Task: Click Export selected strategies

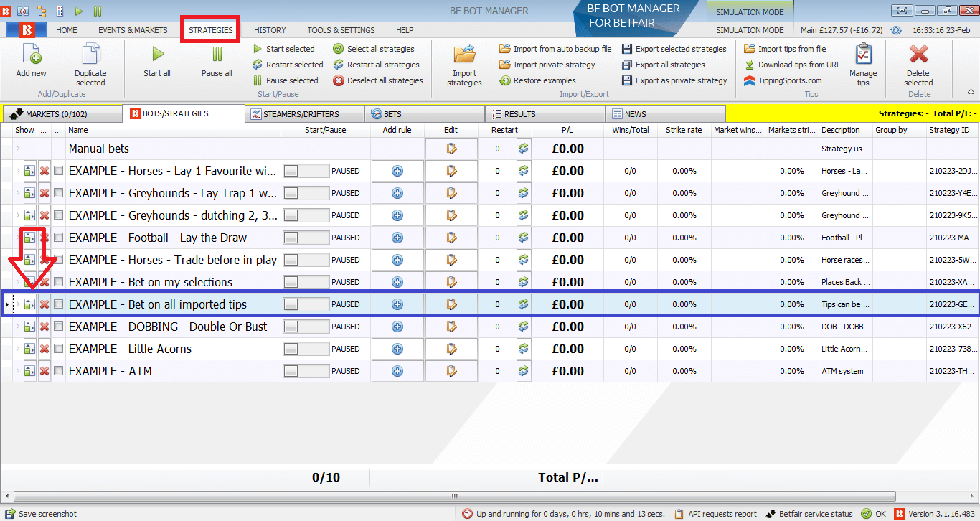Action: [x=674, y=49]
